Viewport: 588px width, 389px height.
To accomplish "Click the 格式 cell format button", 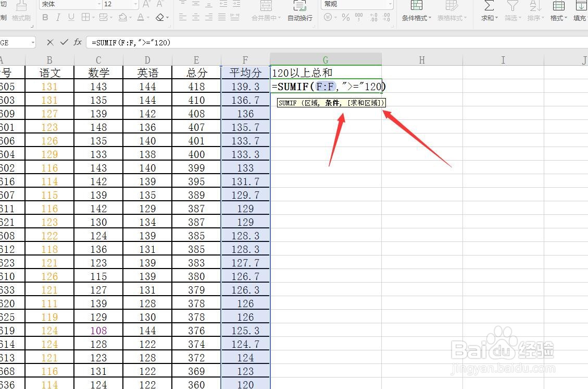I will pyautogui.click(x=558, y=10).
